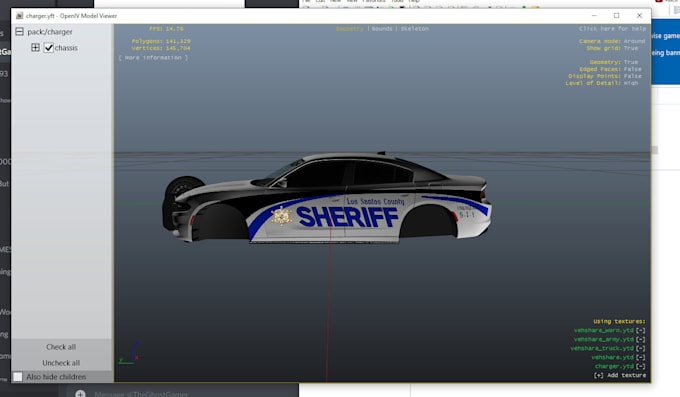Click the Sheriff charger model in viewport

[327, 198]
